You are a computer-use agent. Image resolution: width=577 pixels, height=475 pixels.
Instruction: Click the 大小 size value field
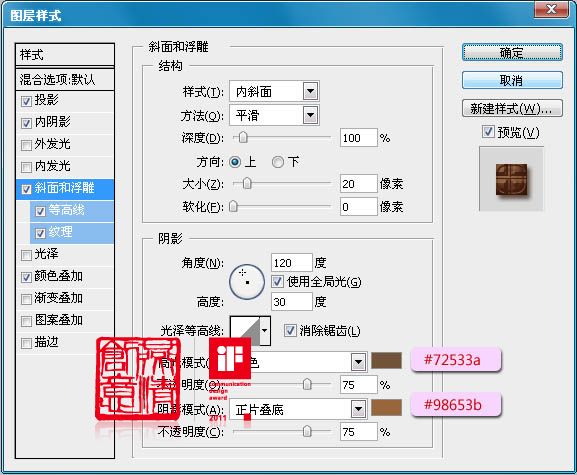[x=358, y=184]
